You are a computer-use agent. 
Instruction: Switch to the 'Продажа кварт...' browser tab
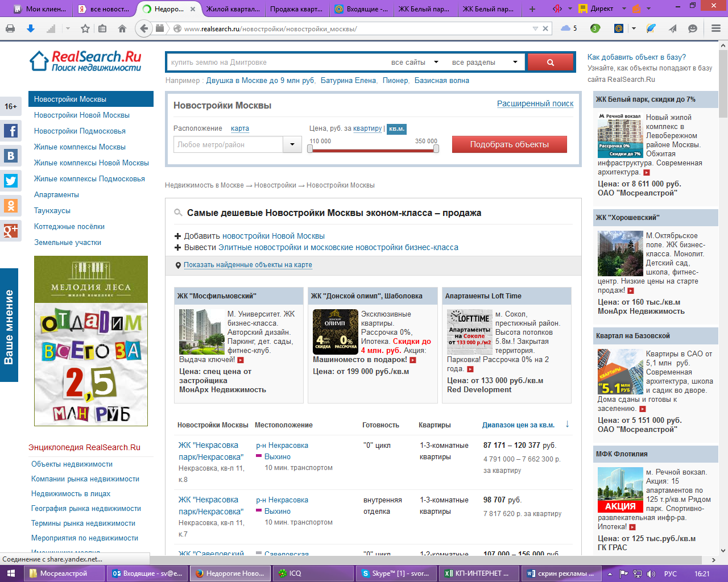click(x=296, y=9)
